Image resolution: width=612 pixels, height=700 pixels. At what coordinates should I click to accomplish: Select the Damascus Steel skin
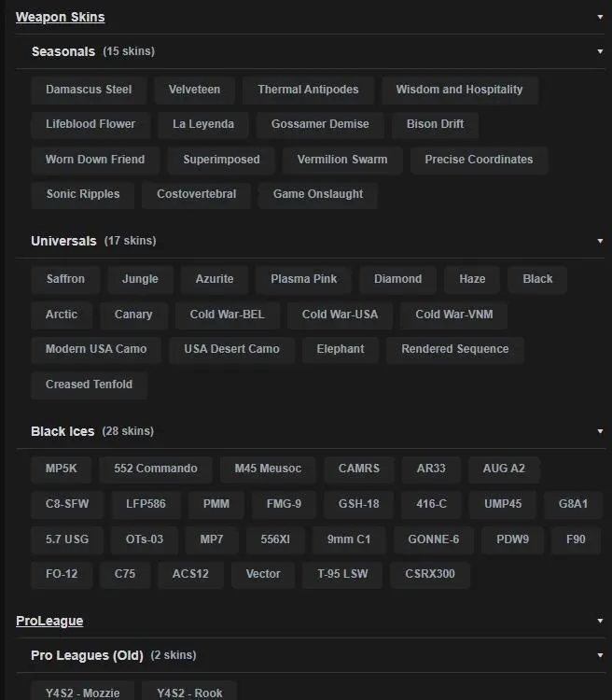click(x=89, y=90)
